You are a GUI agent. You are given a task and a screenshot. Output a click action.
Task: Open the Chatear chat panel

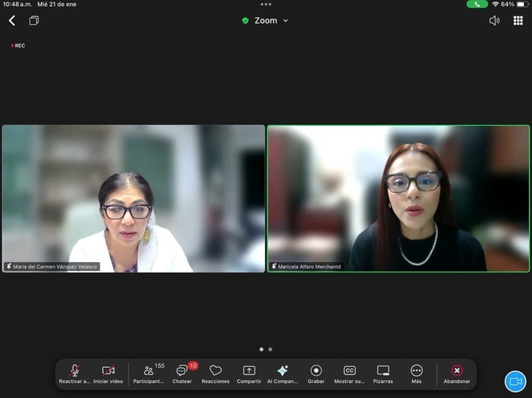pos(182,374)
